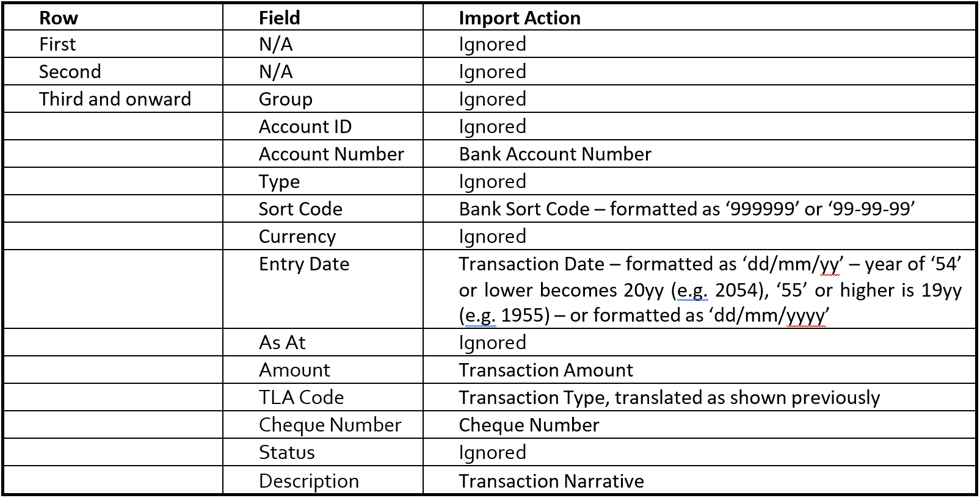Select the "Group" field cell
The width and height of the screenshot is (980, 498).
pos(285,99)
